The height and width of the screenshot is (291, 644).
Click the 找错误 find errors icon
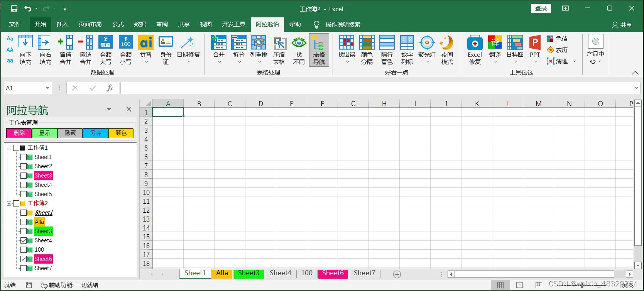tap(347, 42)
